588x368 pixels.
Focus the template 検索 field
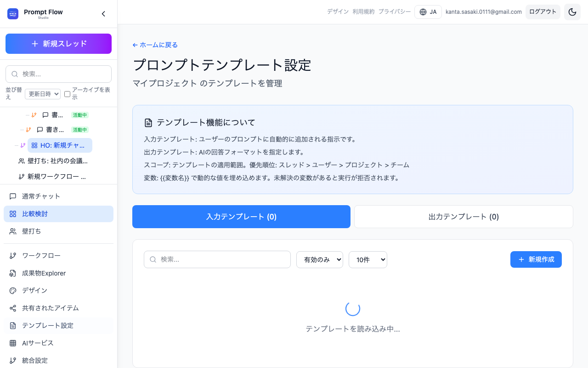(x=217, y=259)
